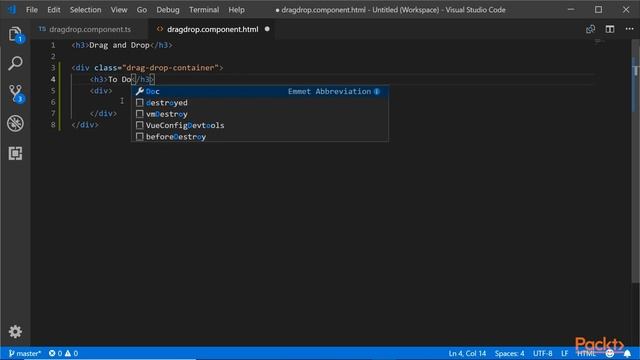This screenshot has height=360, width=640.
Task: Choose the beforeDestroy suggestion
Action: [x=260, y=137]
